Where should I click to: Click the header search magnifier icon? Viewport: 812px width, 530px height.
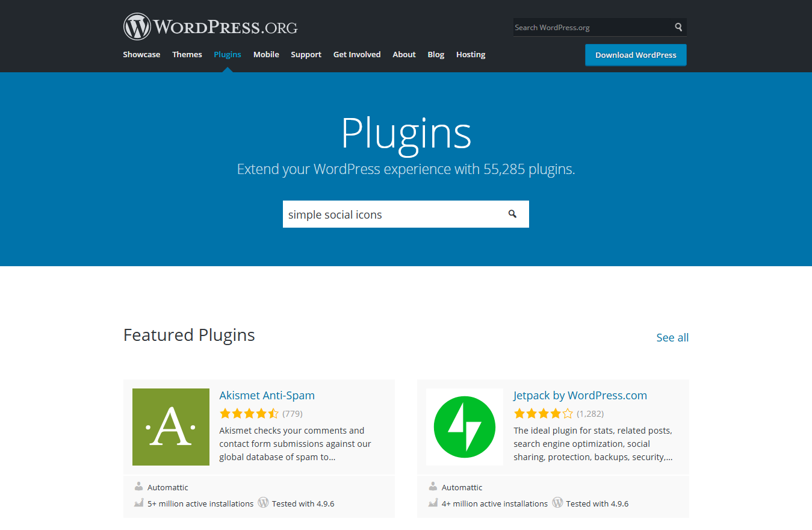[678, 27]
